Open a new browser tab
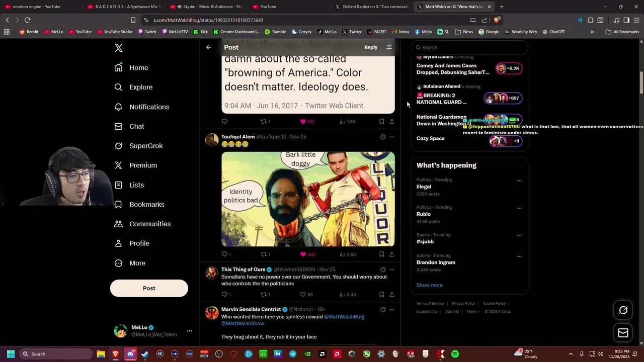 502,7
